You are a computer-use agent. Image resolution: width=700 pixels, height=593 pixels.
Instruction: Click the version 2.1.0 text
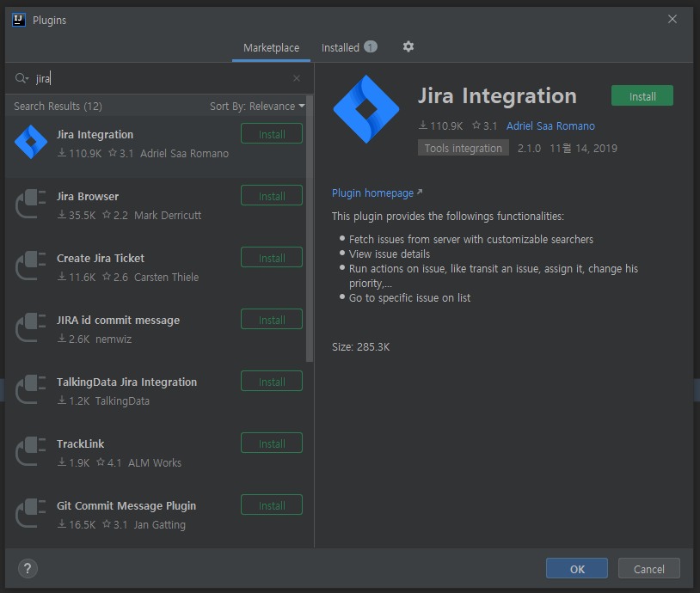(529, 149)
